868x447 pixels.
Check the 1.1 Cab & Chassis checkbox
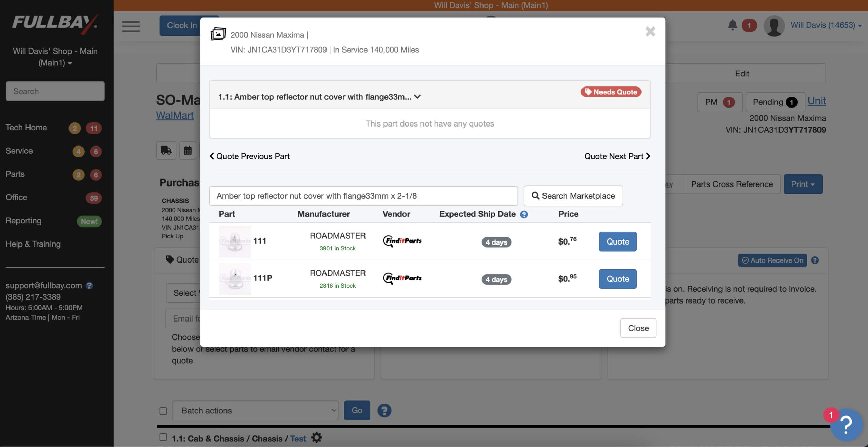[x=163, y=438]
